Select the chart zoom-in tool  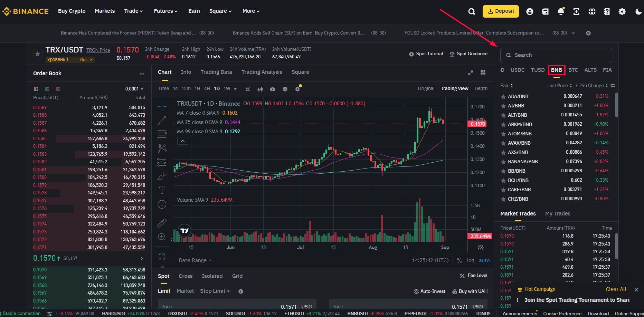(x=162, y=237)
